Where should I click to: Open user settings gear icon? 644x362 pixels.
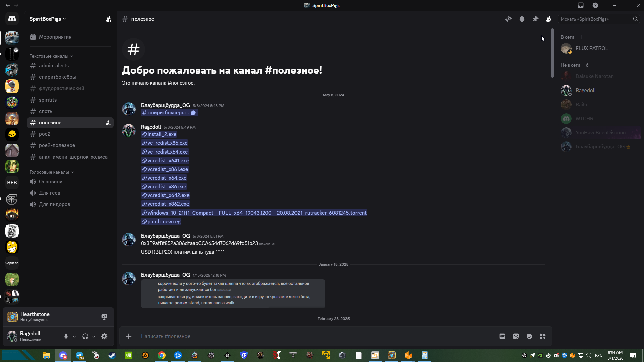[104, 336]
